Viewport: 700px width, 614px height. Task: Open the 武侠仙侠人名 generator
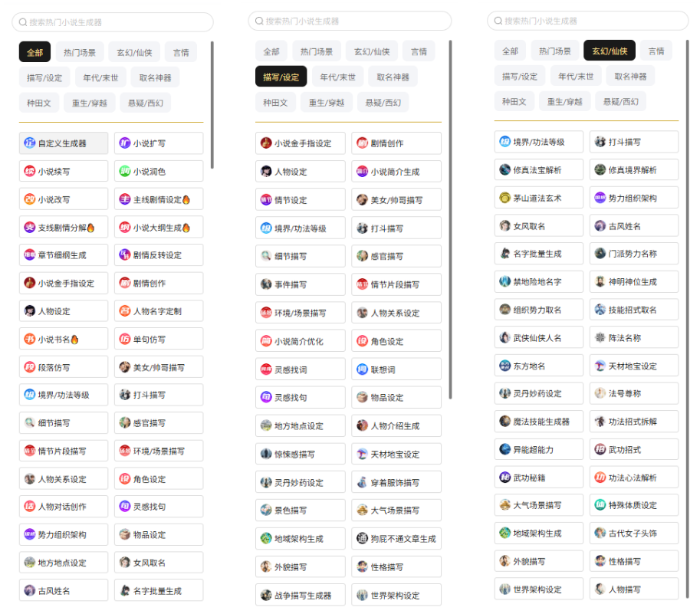coord(539,338)
